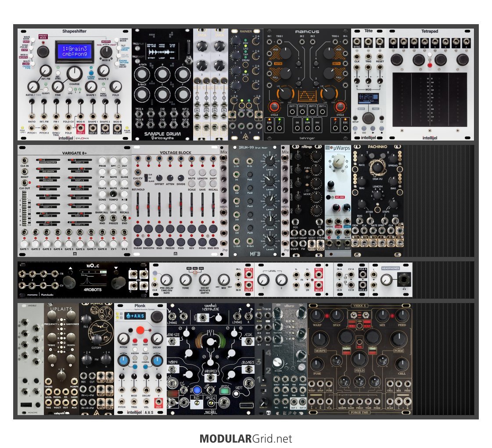Click the first channel fader on Voltage Block
Screen dimensions: 492x448
(x=138, y=205)
